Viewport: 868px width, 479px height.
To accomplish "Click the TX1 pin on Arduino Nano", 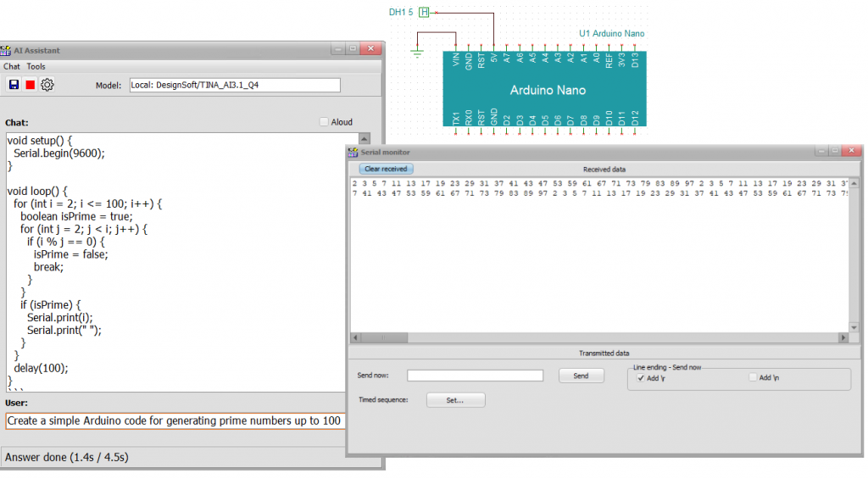I will point(456,118).
